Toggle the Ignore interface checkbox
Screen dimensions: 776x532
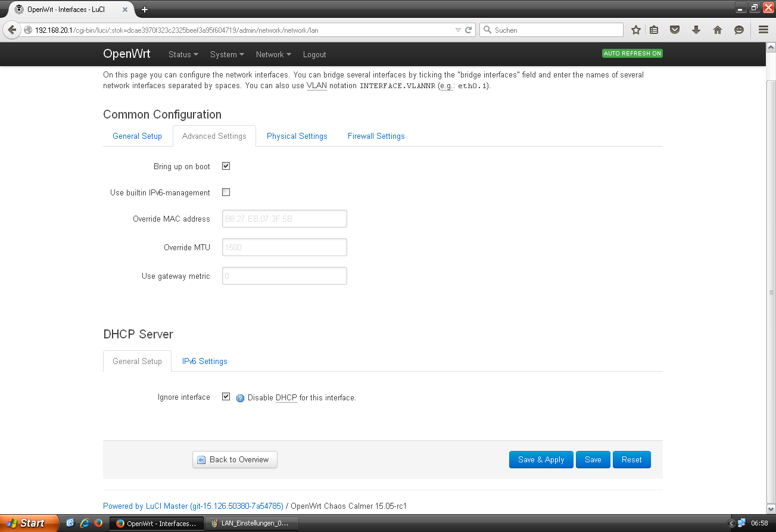point(226,397)
